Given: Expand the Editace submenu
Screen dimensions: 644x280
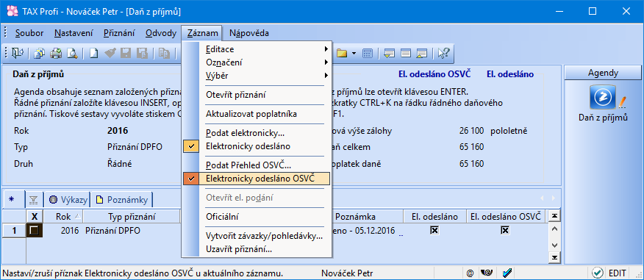Looking at the screenshot, I should tap(257, 49).
